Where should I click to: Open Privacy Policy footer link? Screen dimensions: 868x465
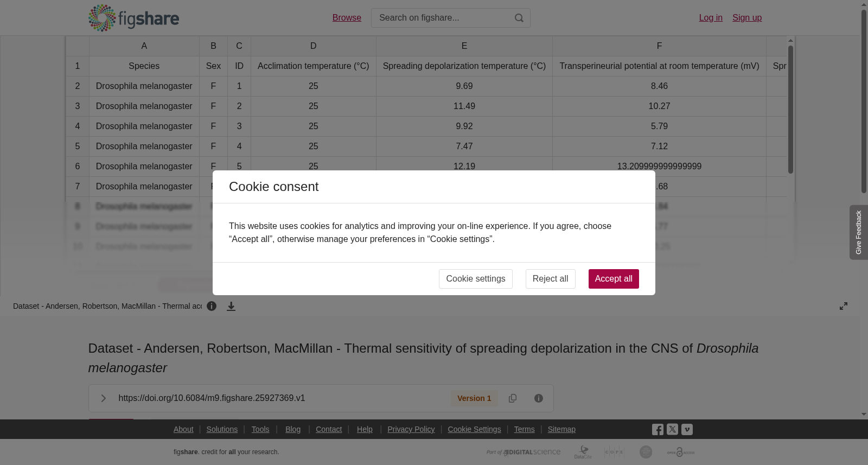pos(411,429)
